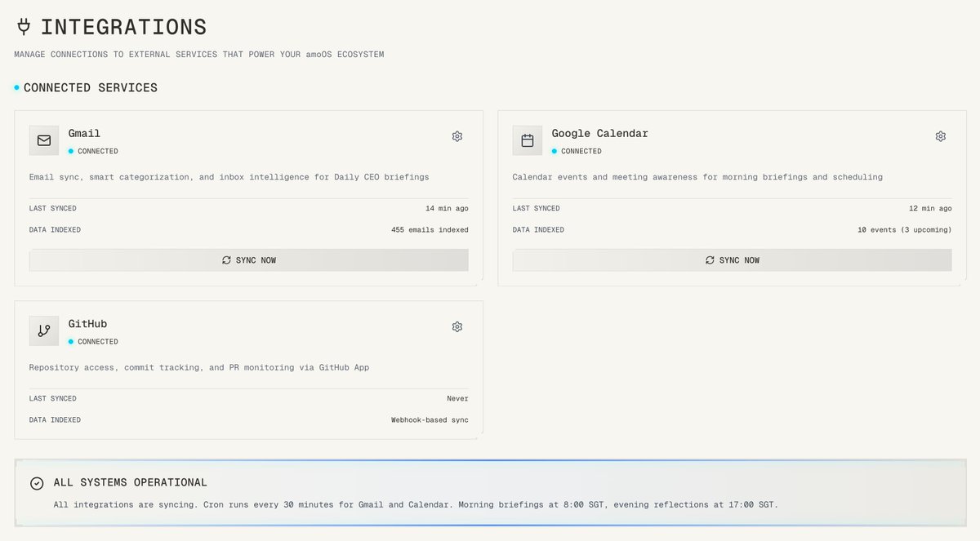Click the Gmail envelope icon
Viewport: 980px width, 541px height.
pyautogui.click(x=43, y=140)
